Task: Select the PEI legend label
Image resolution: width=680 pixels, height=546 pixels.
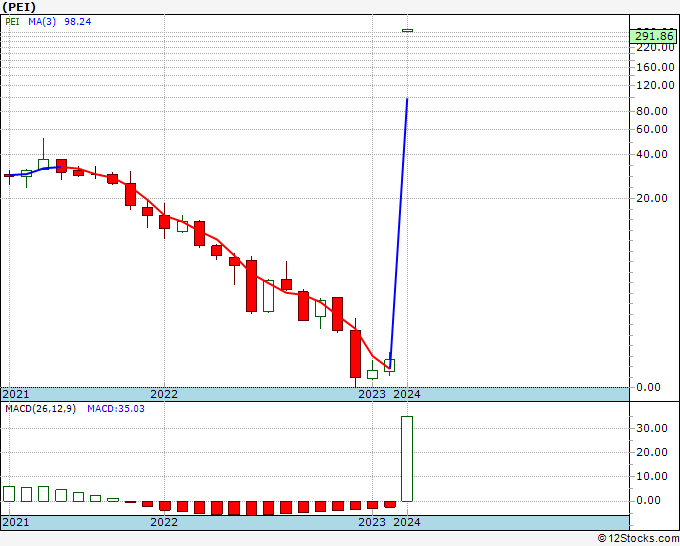Action: [x=12, y=21]
